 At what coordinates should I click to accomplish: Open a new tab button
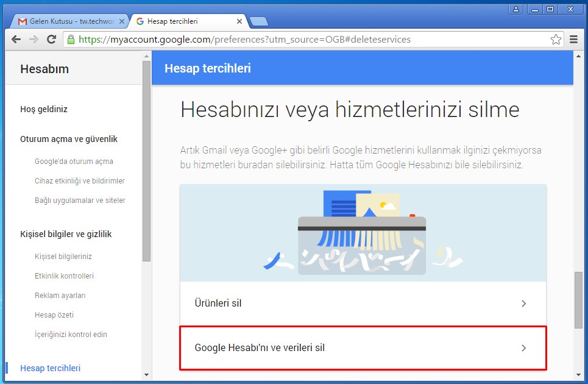coord(259,21)
